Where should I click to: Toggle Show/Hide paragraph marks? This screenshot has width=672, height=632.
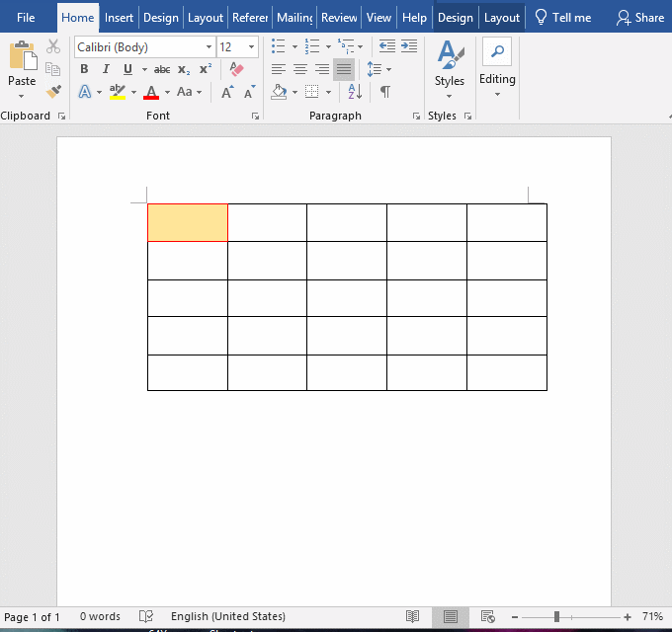pos(385,92)
